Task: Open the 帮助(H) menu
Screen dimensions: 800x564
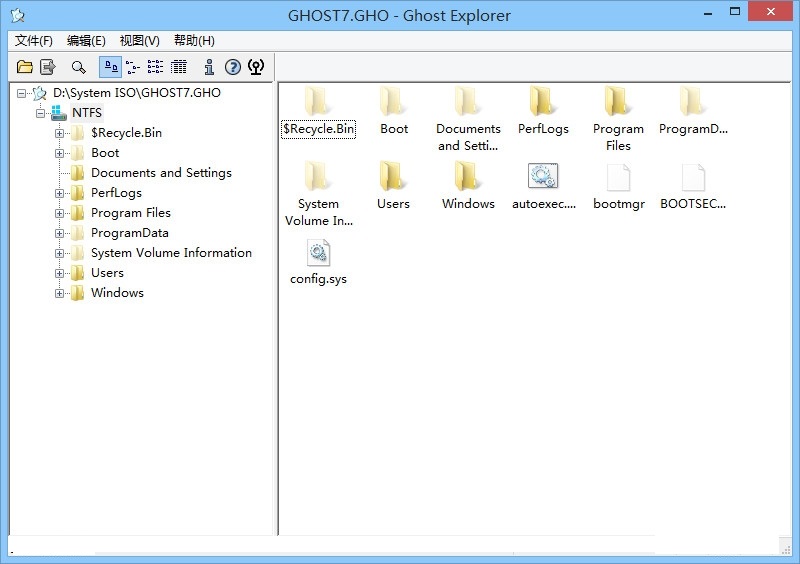Action: coord(194,40)
